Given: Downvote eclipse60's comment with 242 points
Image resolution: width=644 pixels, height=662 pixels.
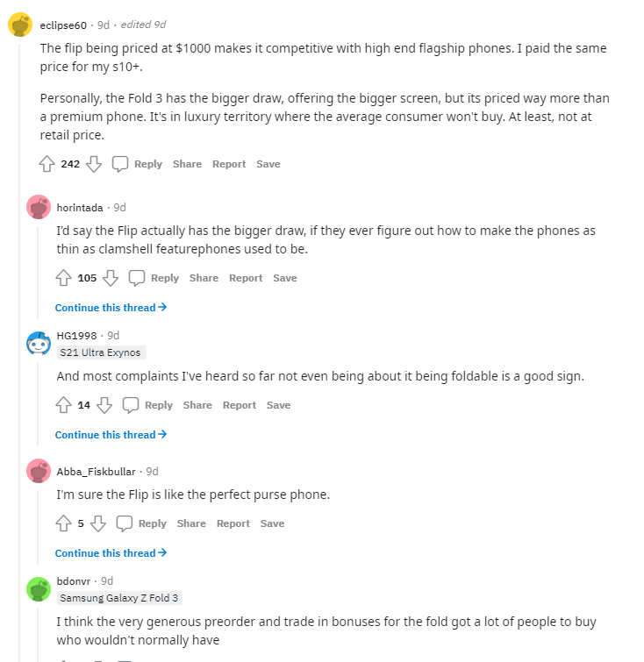Looking at the screenshot, I should click(94, 164).
